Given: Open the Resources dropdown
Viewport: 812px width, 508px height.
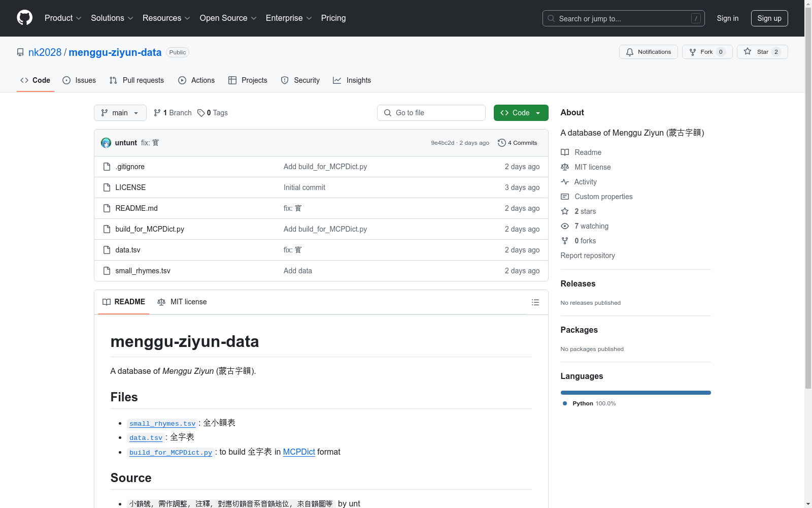Looking at the screenshot, I should [166, 18].
